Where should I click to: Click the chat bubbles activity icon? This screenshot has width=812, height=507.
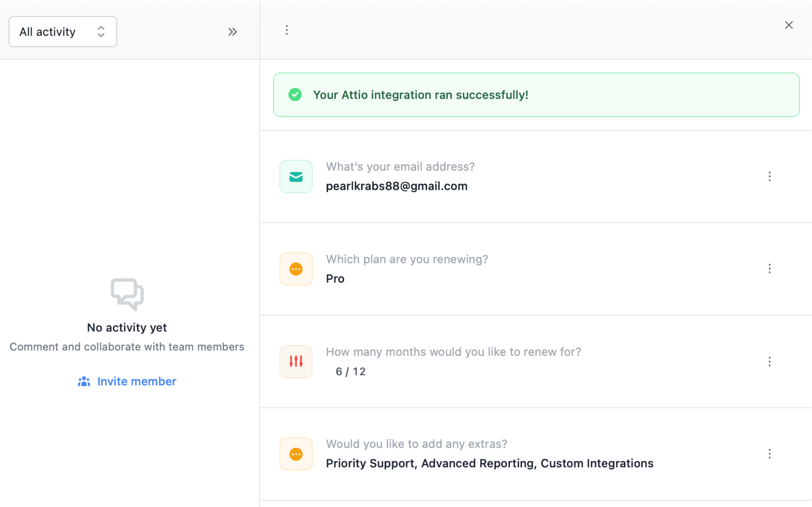pyautogui.click(x=127, y=294)
